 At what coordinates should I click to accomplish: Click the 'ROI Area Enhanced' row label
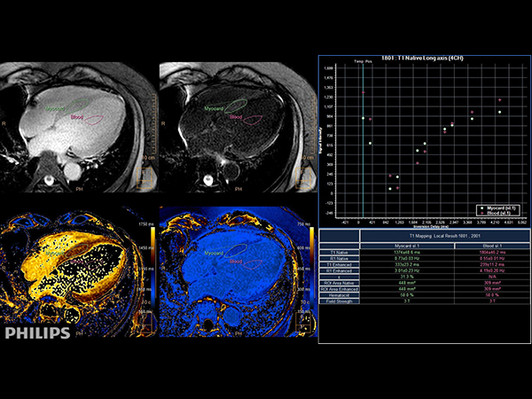click(340, 289)
